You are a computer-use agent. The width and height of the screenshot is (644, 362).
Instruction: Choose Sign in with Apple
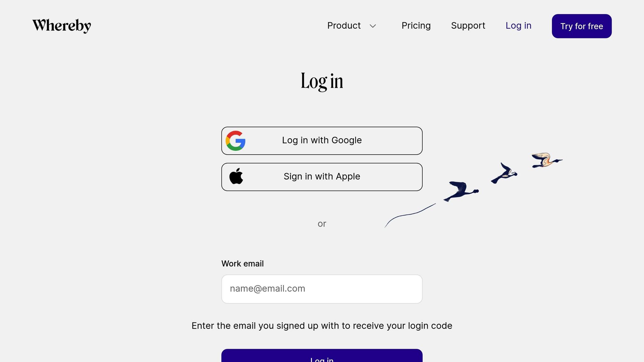(322, 177)
